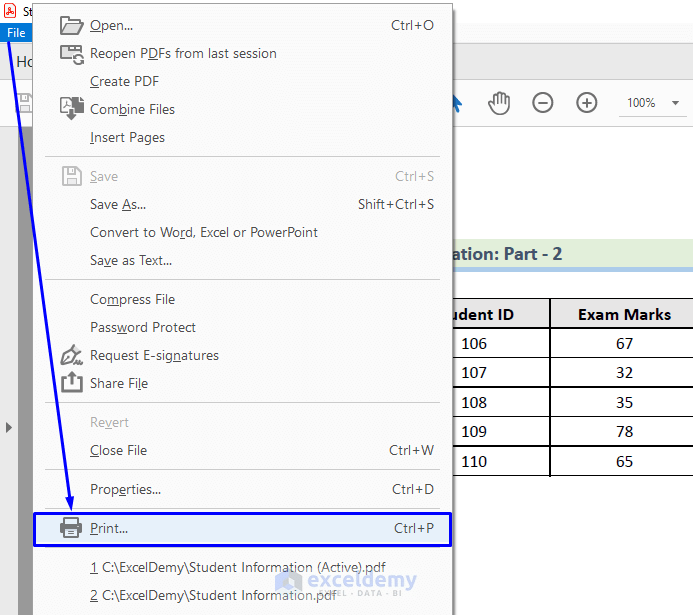
Task: Expand the left navigation pane arrow
Action: click(x=8, y=427)
